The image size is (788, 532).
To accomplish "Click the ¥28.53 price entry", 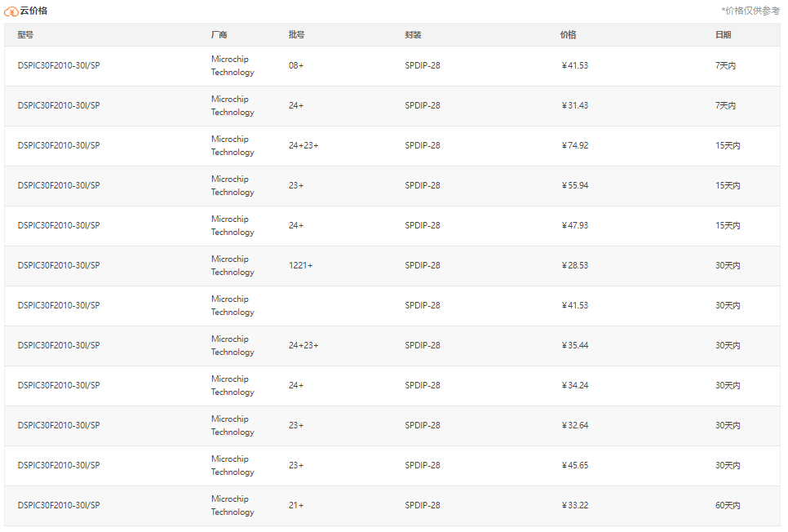I will point(575,265).
